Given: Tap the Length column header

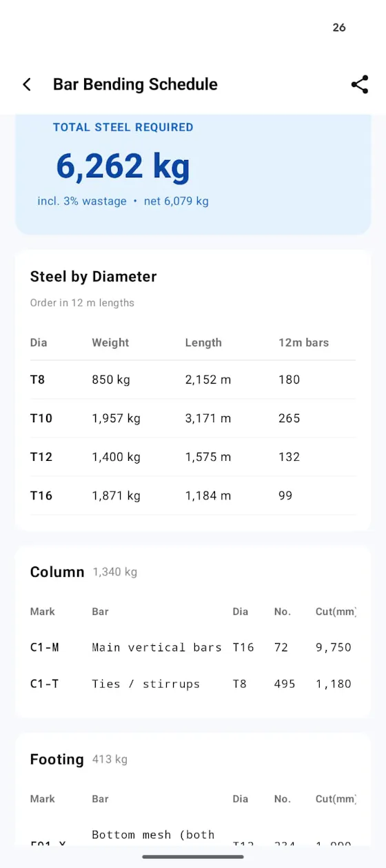Looking at the screenshot, I should click(x=203, y=343).
